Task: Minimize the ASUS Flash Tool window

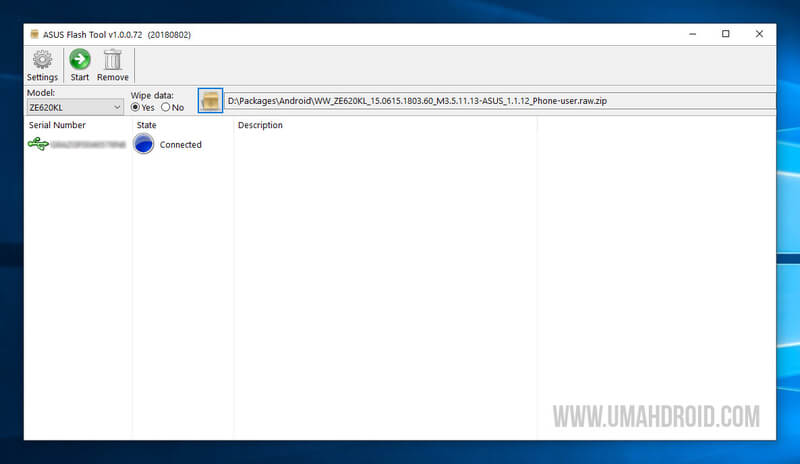Action: point(692,34)
